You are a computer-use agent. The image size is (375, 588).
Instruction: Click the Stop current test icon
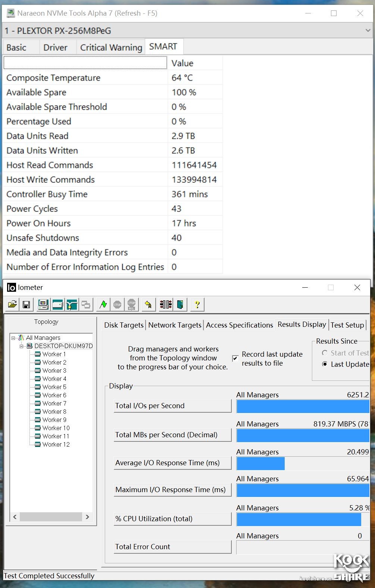[117, 304]
